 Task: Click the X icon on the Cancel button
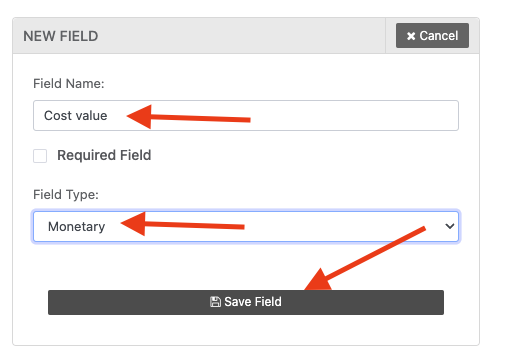(411, 36)
